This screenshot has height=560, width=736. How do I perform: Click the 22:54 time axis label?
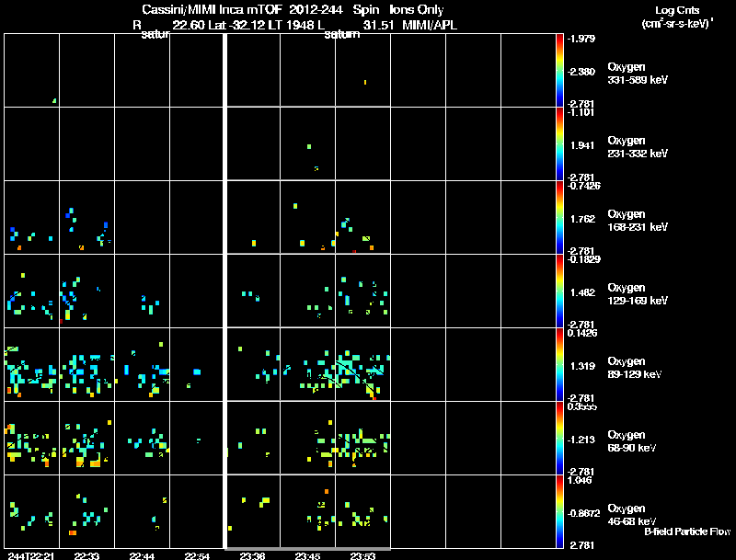(x=197, y=555)
